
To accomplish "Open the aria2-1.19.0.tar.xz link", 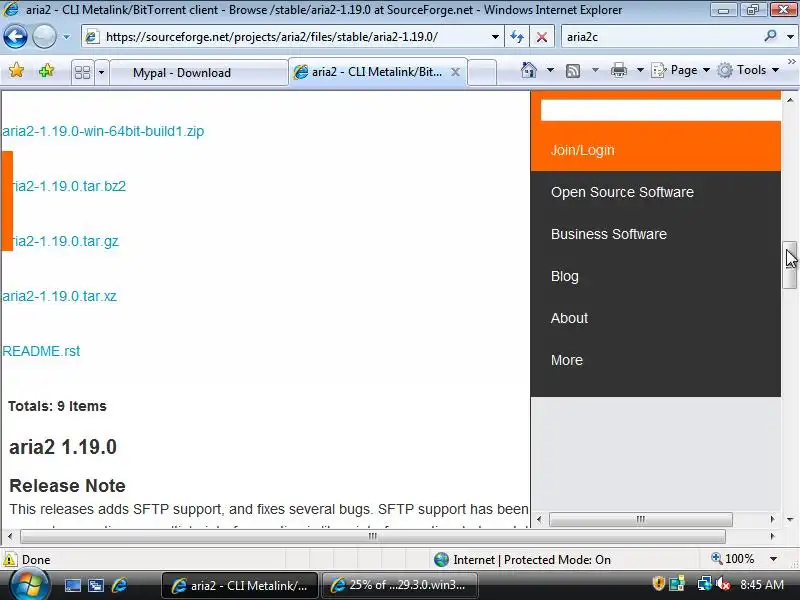I will coord(59,296).
